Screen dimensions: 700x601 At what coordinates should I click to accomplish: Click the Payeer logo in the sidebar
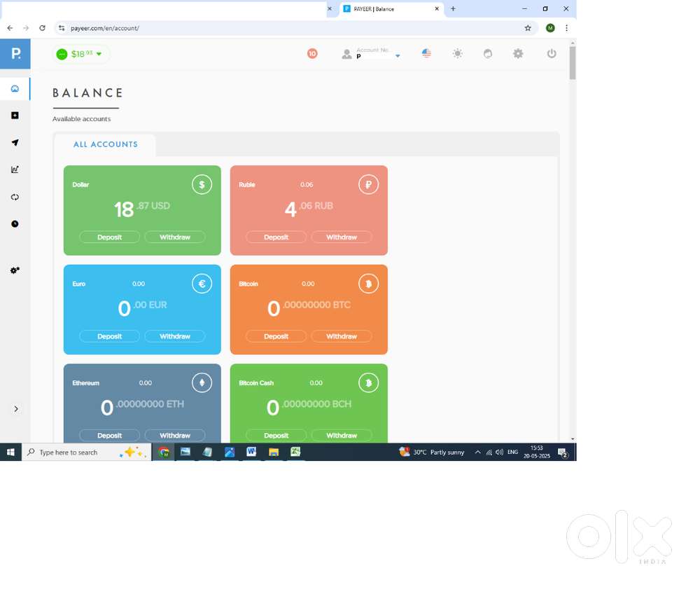(15, 54)
